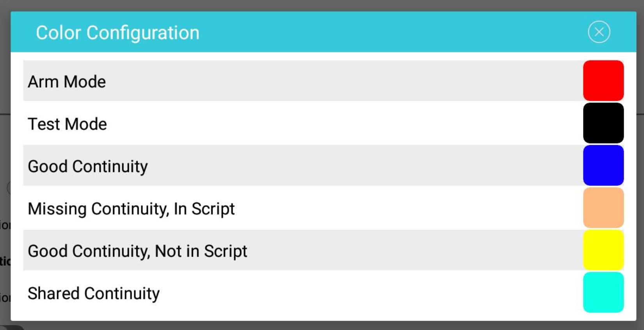Select the Good Continuity, Not in Script label
This screenshot has width=644, height=330.
[137, 252]
